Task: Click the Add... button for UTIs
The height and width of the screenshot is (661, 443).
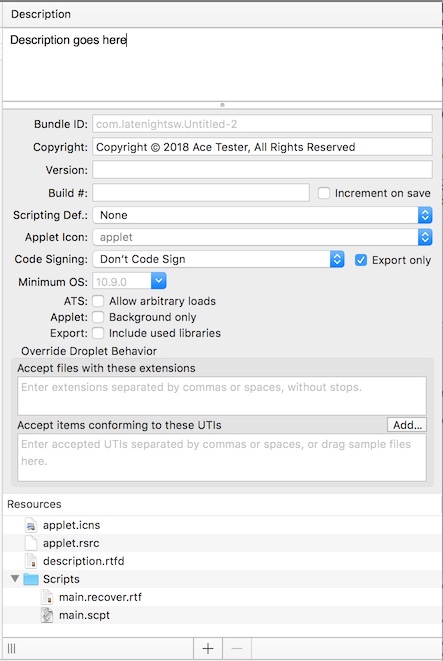Action: (407, 425)
